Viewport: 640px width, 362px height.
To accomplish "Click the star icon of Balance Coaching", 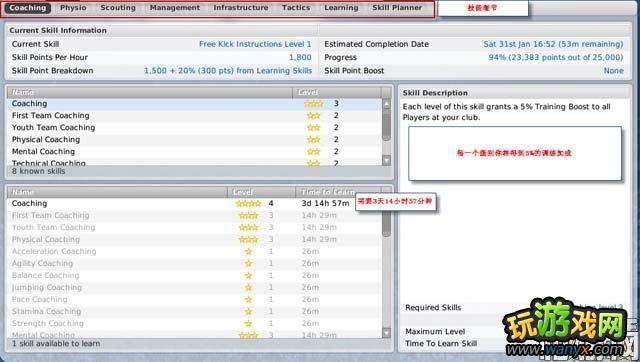I will [x=248, y=275].
